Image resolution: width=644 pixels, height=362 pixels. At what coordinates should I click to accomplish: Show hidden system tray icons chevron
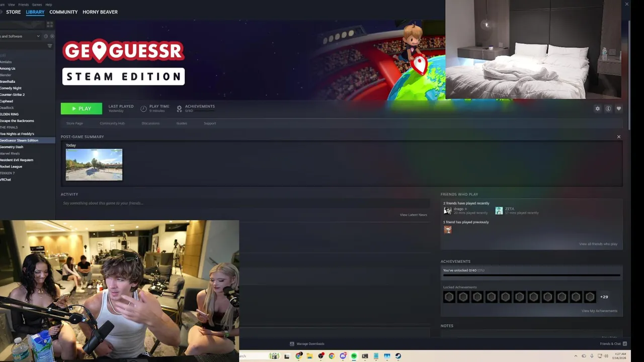[x=576, y=356]
